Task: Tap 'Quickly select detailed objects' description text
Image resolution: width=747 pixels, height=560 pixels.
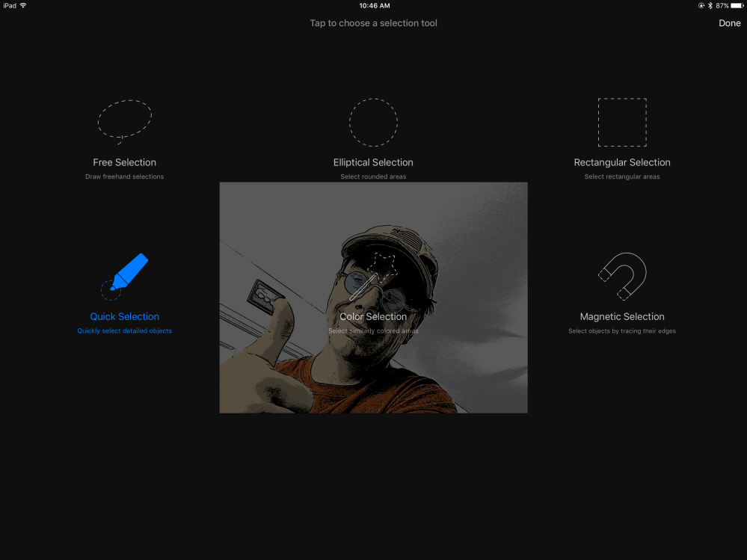Action: coord(124,330)
